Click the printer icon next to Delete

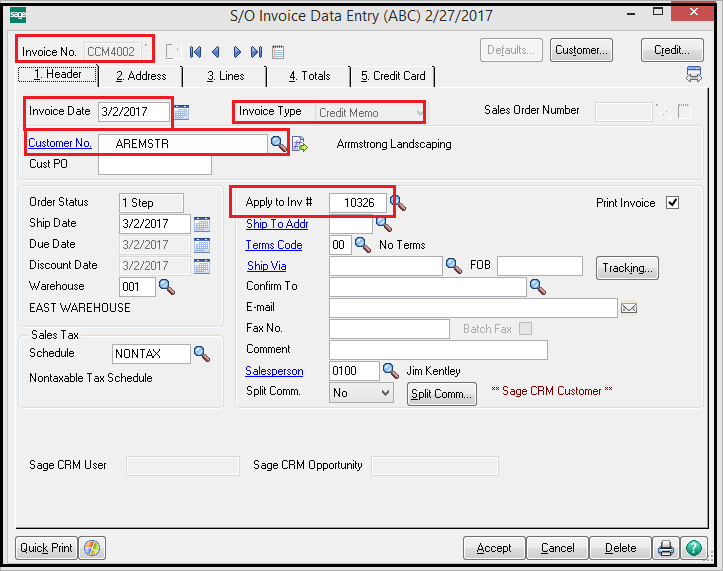click(665, 548)
